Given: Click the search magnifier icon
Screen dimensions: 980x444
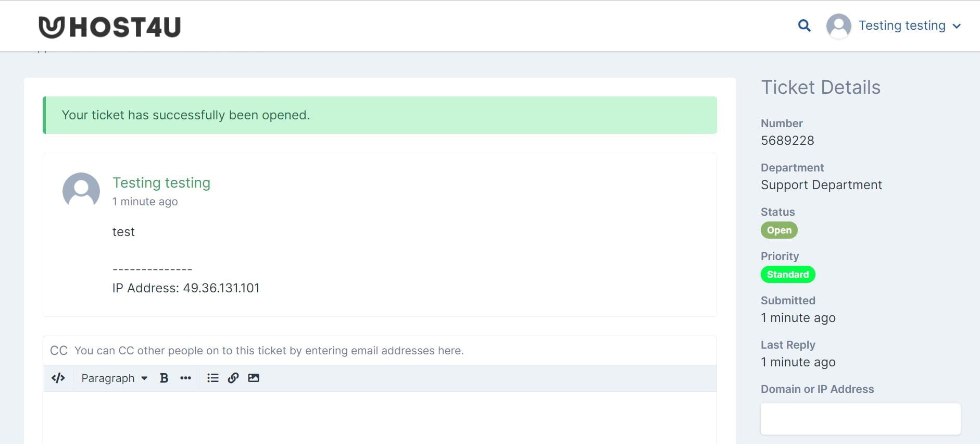Looking at the screenshot, I should 804,26.
